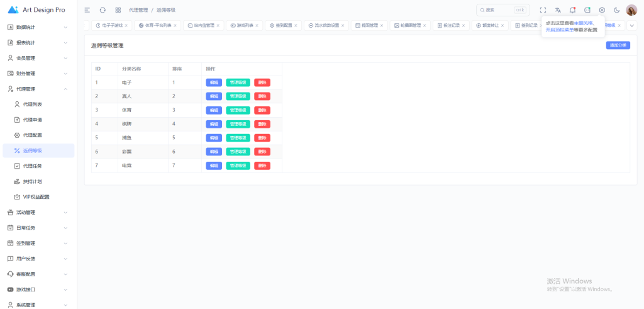This screenshot has height=309, width=644.
Task: Expand 游戏接口 menu
Action: tap(38, 289)
